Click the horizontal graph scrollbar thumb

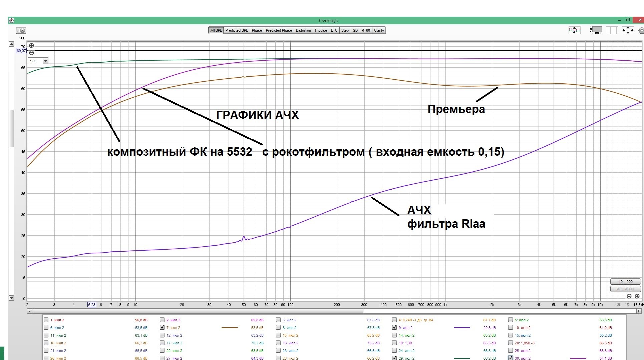(x=198, y=311)
